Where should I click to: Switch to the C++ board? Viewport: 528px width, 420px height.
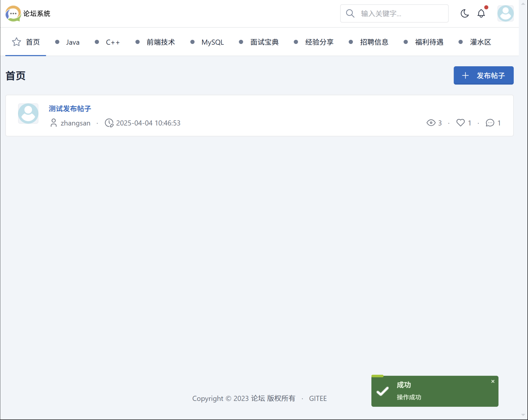tap(112, 42)
